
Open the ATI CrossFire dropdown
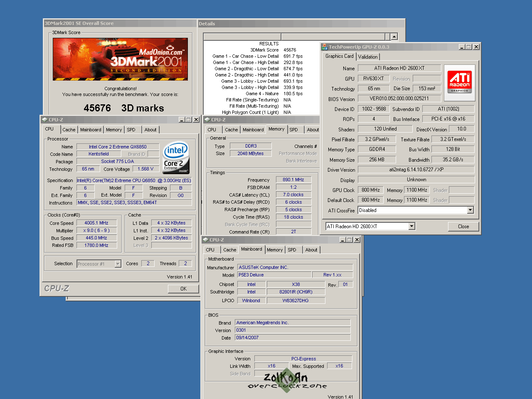[470, 210]
